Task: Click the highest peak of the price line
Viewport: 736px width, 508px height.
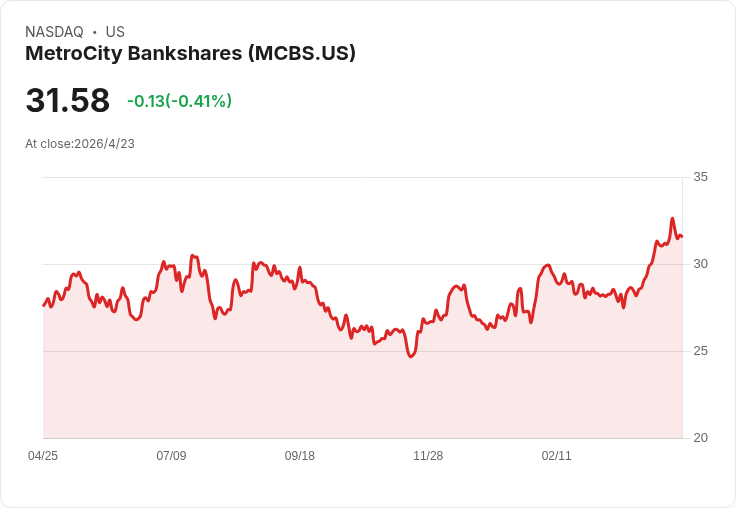Action: coord(672,219)
